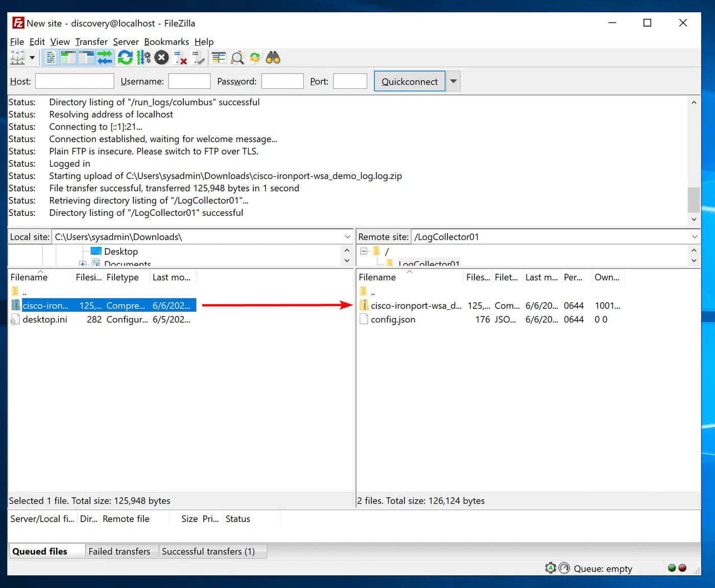Viewport: 715px width, 588px height.
Task: Click the speed limits icon in status bar
Action: (x=564, y=568)
